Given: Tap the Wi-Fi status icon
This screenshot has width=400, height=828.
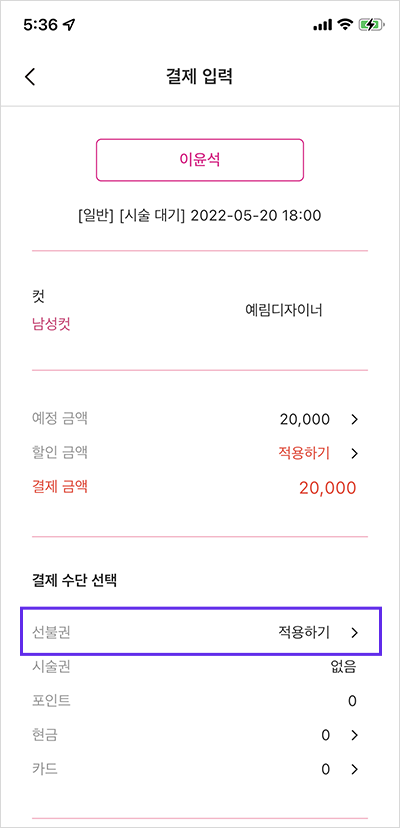Looking at the screenshot, I should (346, 25).
